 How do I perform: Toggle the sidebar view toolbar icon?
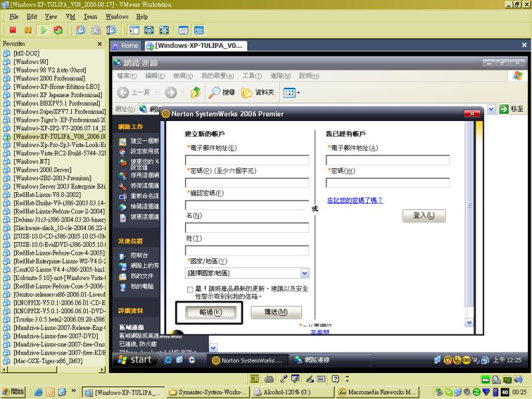tap(134, 30)
